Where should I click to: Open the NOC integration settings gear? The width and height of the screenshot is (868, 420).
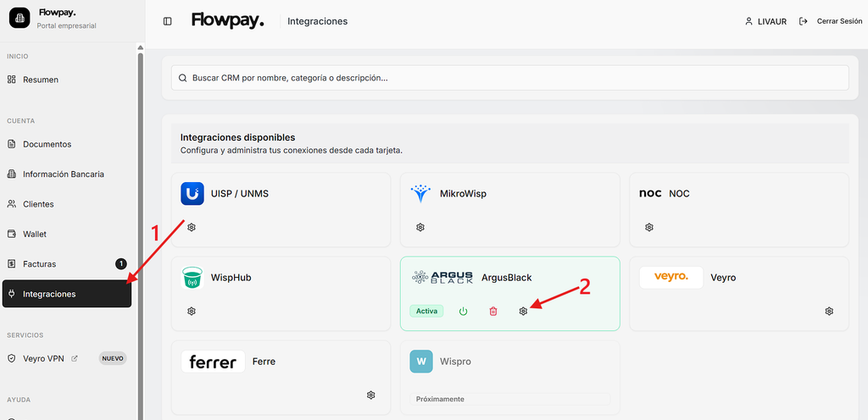pos(648,227)
